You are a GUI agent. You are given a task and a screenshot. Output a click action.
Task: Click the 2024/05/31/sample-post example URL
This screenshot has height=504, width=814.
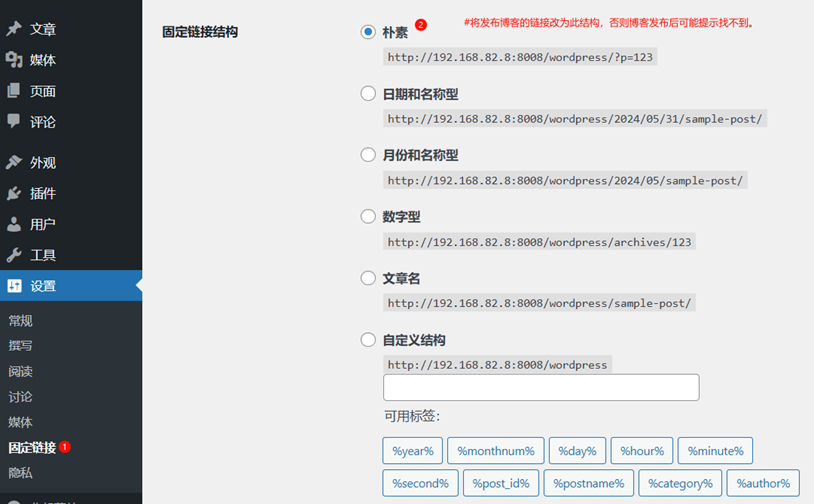(x=575, y=119)
